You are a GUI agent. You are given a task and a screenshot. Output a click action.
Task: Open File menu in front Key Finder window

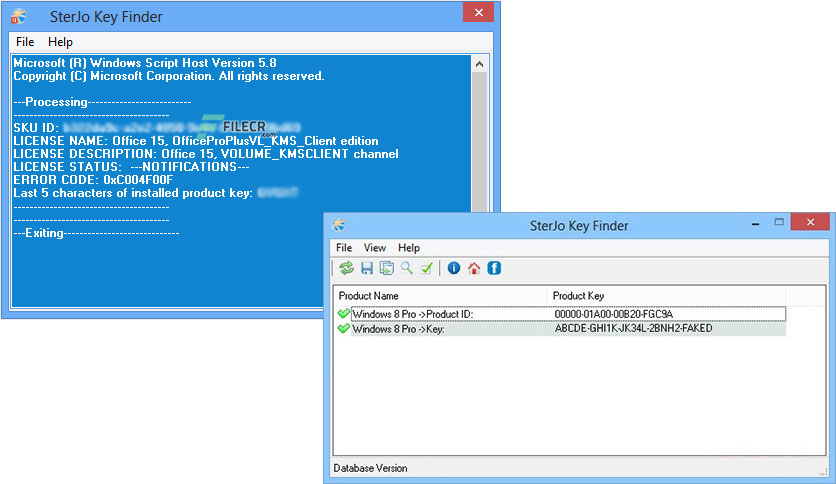344,248
